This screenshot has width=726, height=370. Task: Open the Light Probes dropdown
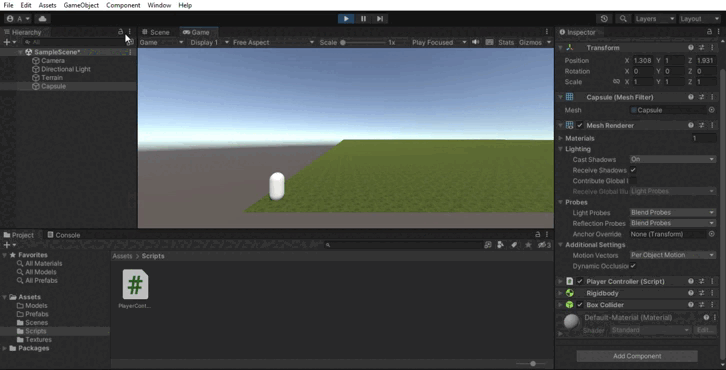click(672, 212)
